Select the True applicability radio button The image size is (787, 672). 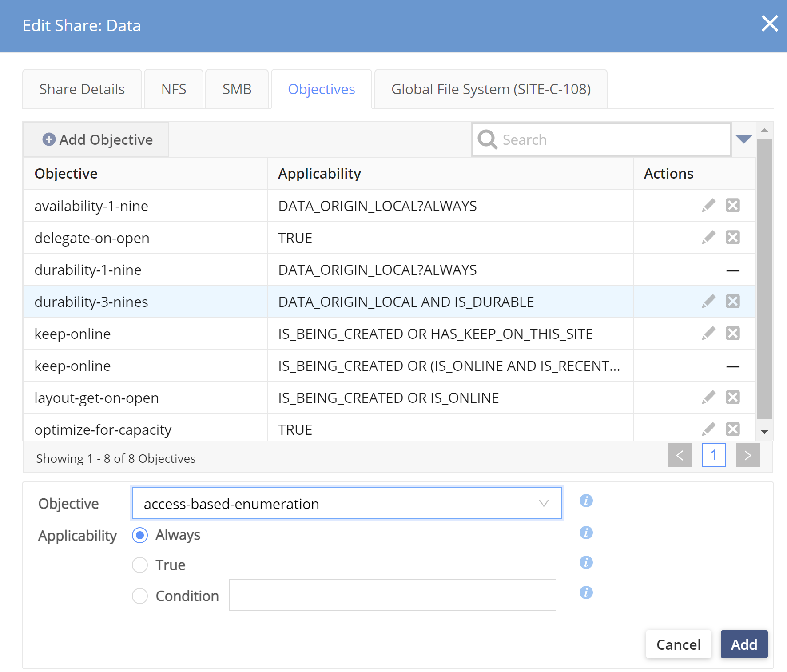point(140,565)
